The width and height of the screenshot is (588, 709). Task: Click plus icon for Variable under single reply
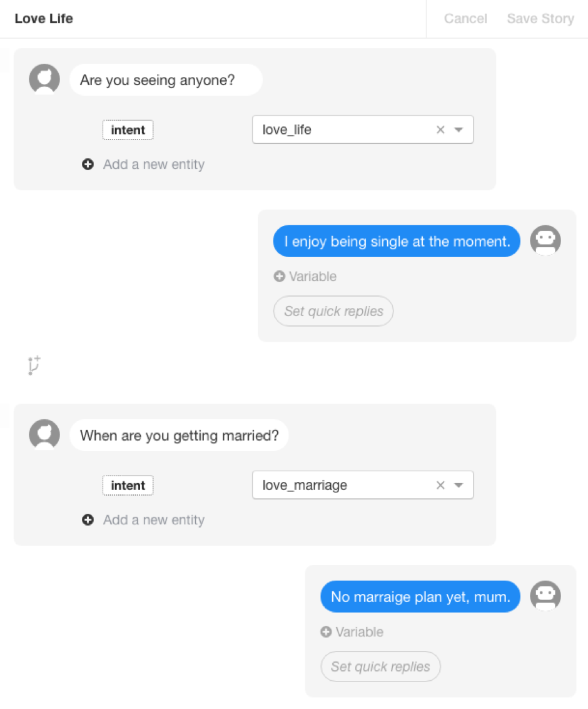[280, 276]
